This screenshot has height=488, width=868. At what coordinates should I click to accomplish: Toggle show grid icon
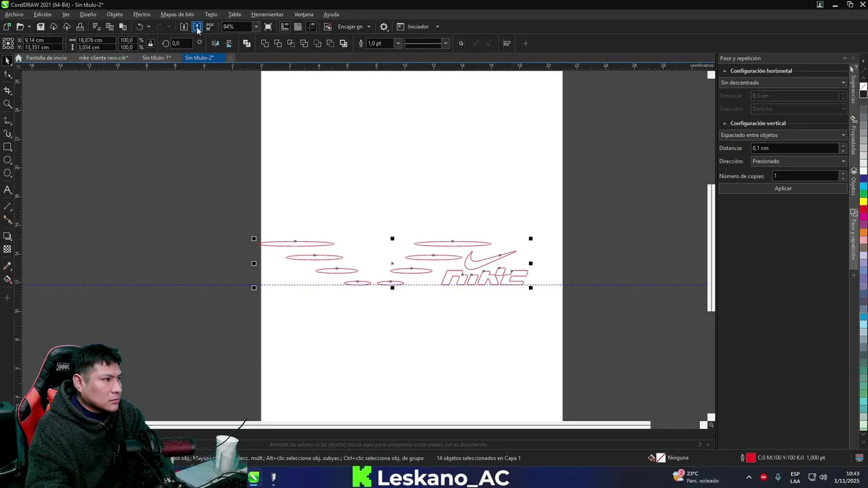(297, 26)
